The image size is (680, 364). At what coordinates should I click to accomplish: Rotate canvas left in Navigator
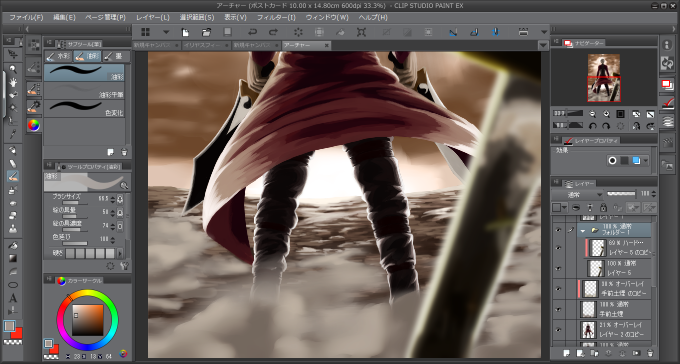(592, 126)
